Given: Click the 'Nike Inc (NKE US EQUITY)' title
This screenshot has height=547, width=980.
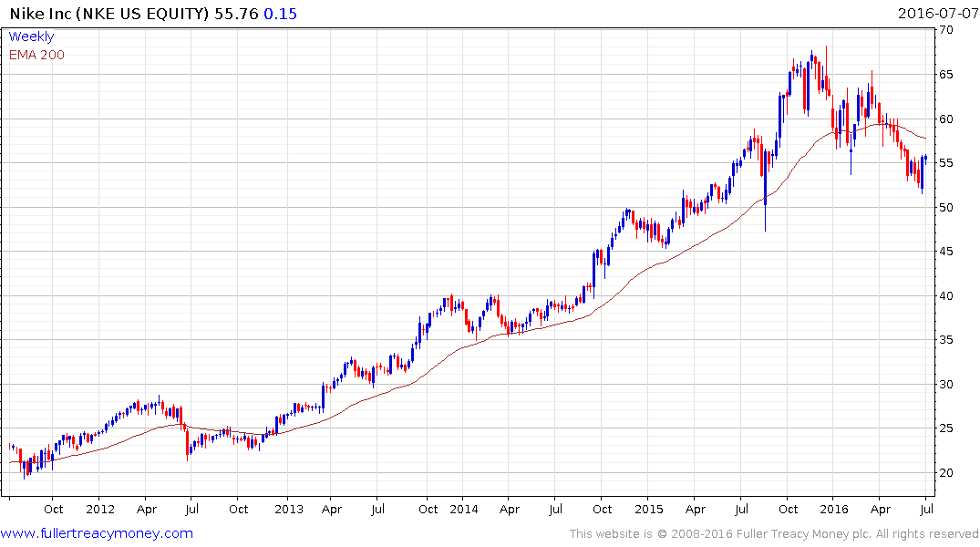Looking at the screenshot, I should [109, 14].
